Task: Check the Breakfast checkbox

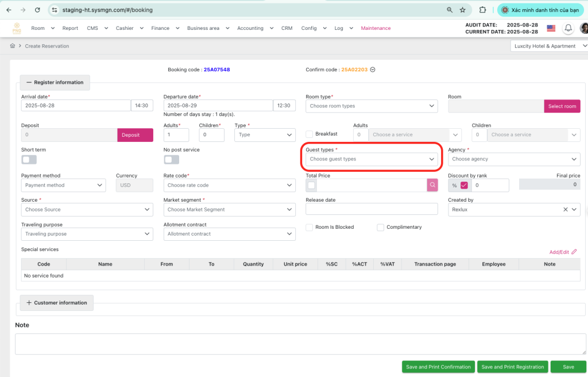Action: (x=310, y=134)
